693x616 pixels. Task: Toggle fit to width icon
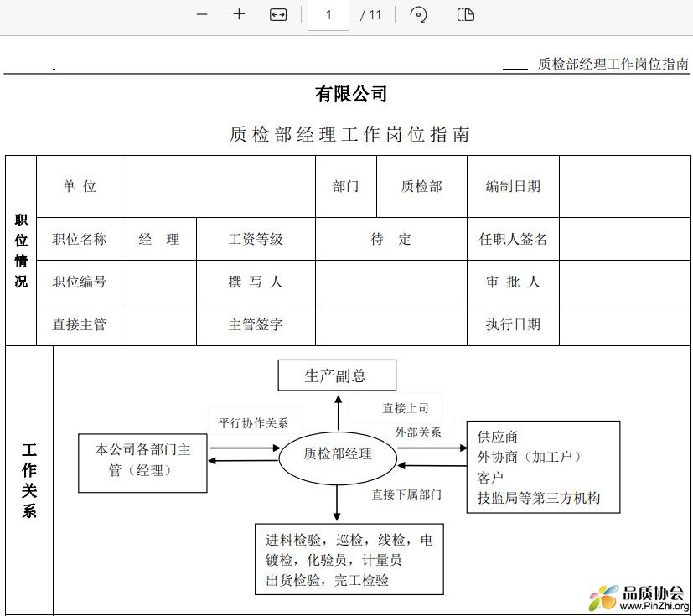pyautogui.click(x=278, y=14)
